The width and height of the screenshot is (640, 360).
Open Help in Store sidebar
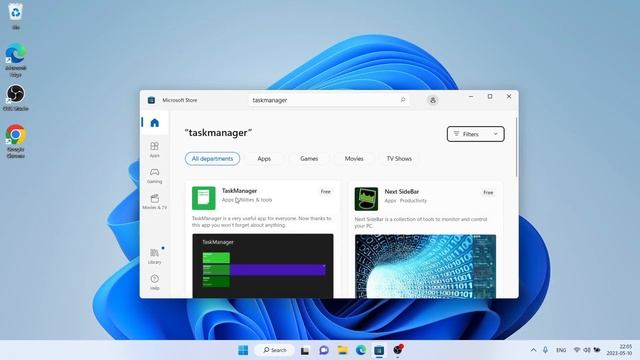click(x=154, y=282)
